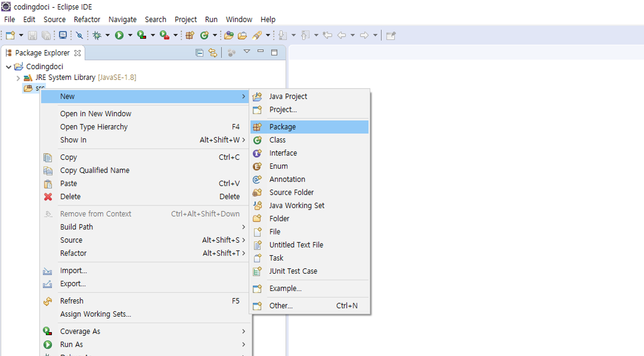The height and width of the screenshot is (356, 644).
Task: Open the Navigate menu
Action: [122, 19]
